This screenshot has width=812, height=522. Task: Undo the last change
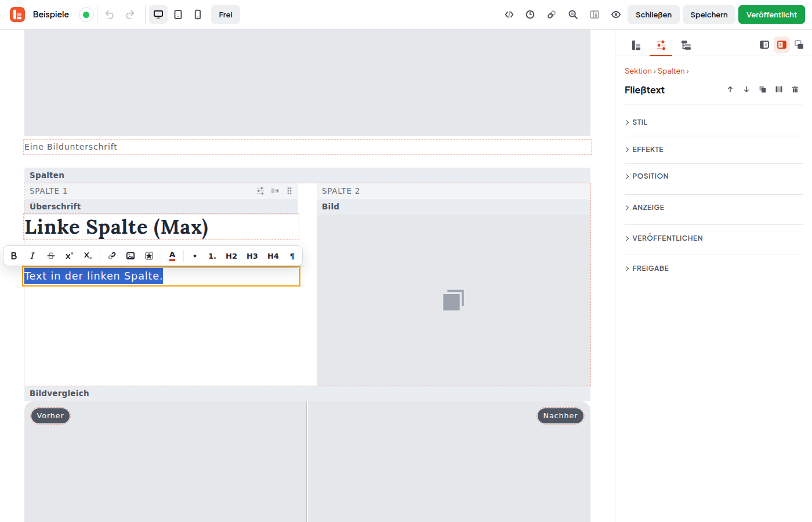click(110, 14)
